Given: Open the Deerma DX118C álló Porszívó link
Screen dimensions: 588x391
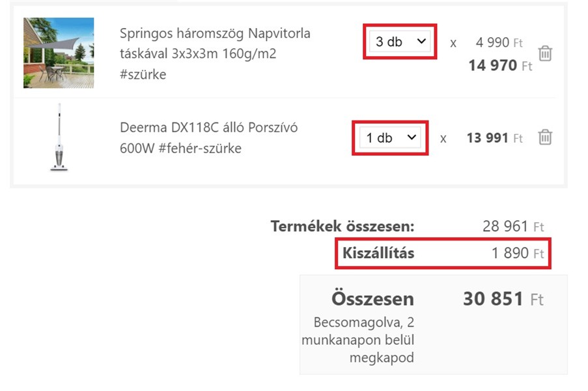Looking at the screenshot, I should click(x=208, y=138).
